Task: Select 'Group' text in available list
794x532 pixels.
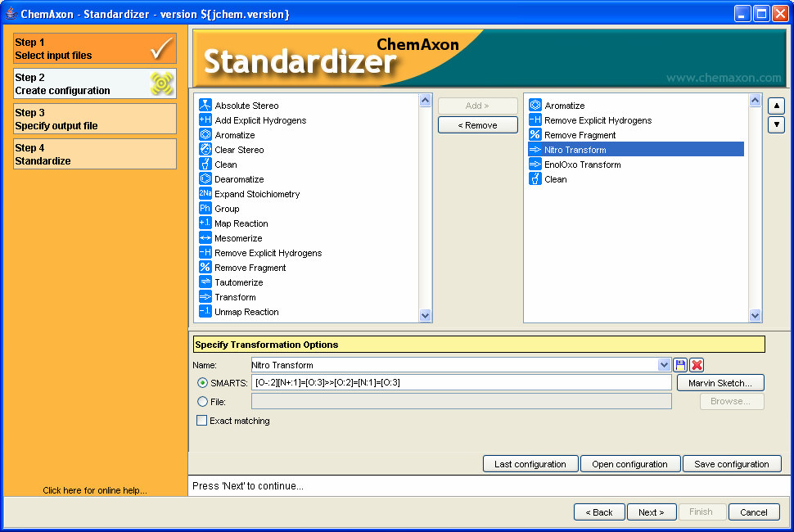Action: click(227, 209)
